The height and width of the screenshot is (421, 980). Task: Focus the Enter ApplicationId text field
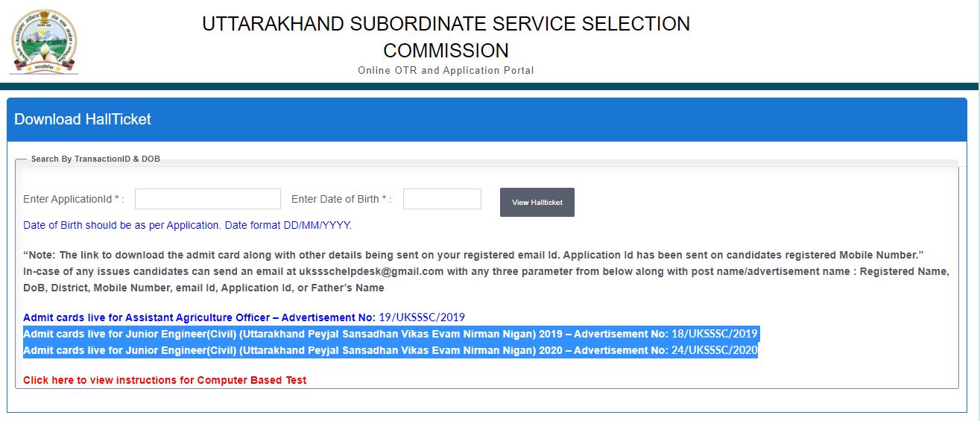tap(207, 199)
